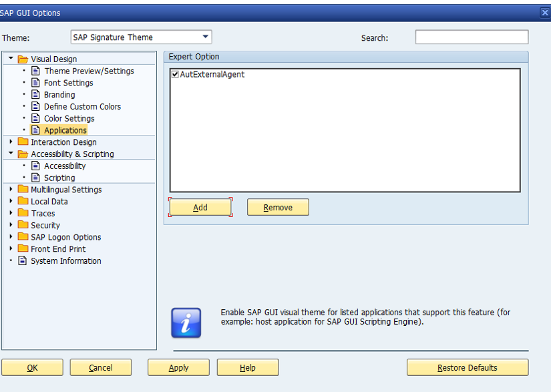Confirm with the OK button
This screenshot has height=392, width=551.
click(32, 367)
